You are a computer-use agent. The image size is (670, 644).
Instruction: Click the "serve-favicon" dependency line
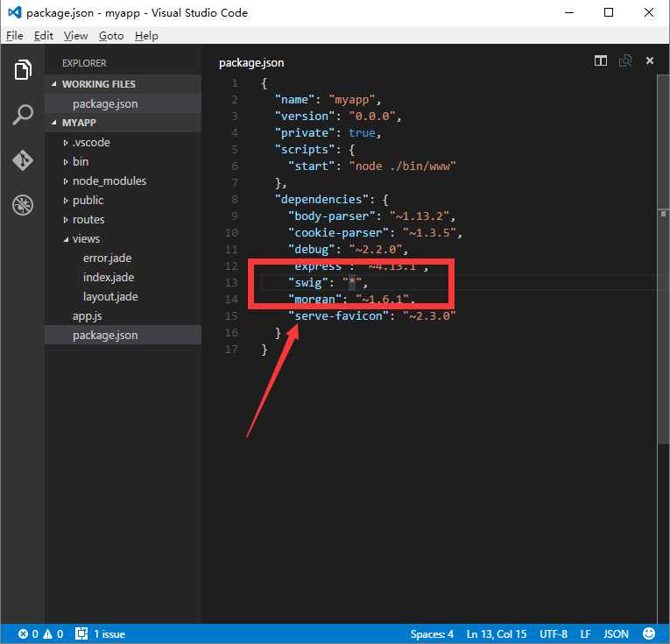[x=371, y=316]
